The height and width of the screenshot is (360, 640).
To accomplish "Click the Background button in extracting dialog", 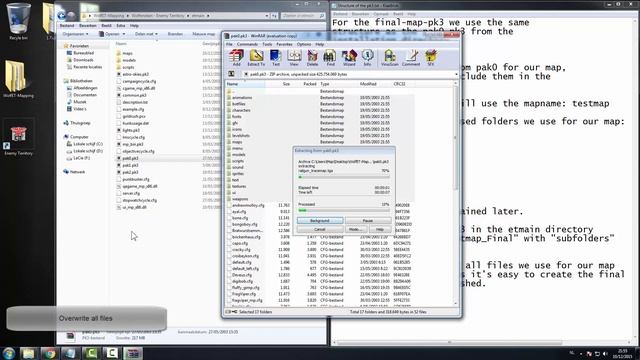I will point(320,220).
